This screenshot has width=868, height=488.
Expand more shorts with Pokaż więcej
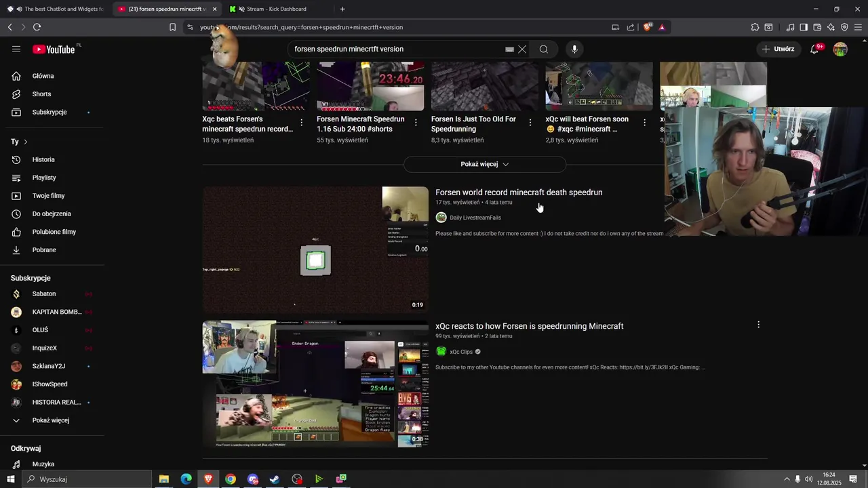[484, 164]
